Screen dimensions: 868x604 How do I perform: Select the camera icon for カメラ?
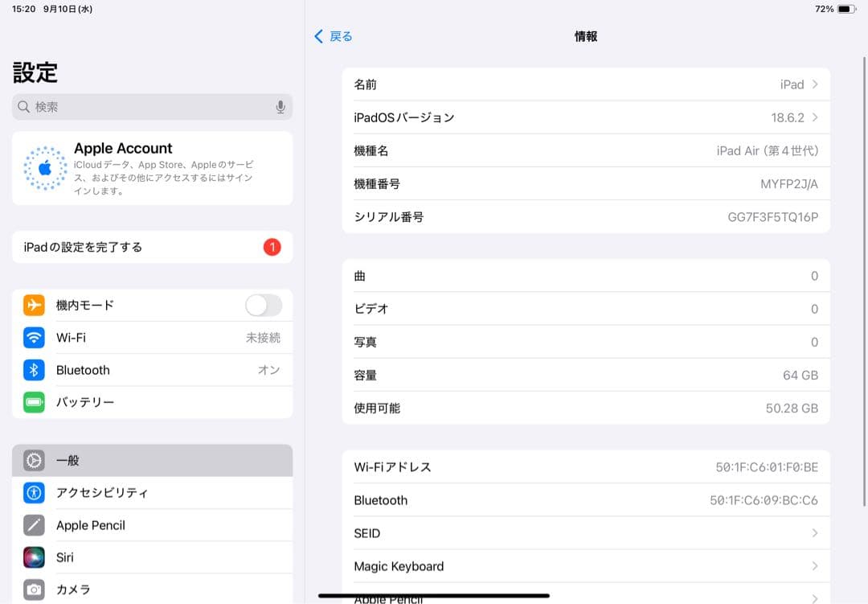click(33, 590)
